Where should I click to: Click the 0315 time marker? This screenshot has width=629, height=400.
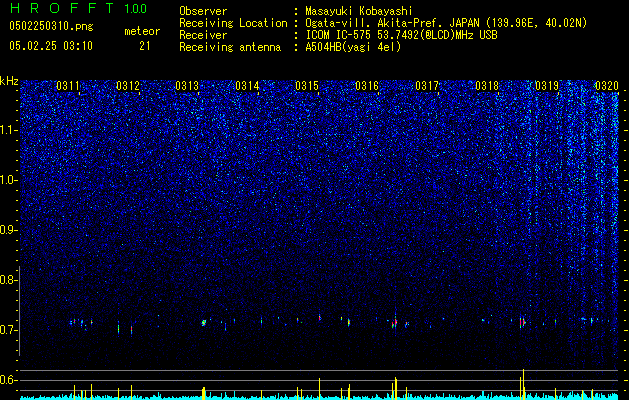coord(307,86)
